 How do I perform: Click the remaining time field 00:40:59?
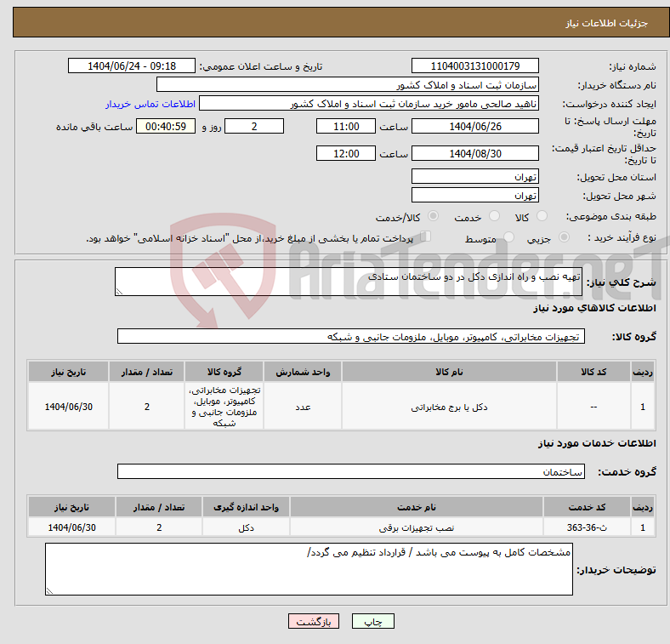[166, 126]
